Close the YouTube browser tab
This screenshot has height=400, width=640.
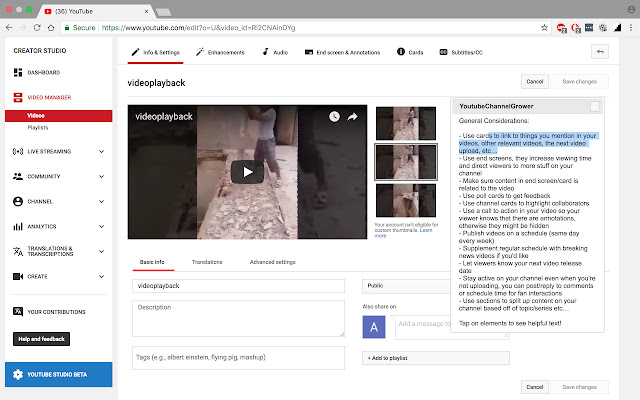click(x=146, y=11)
